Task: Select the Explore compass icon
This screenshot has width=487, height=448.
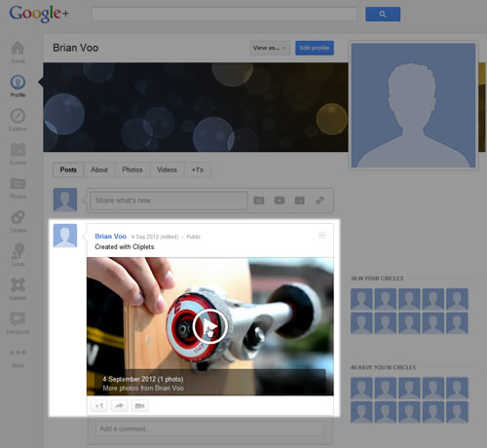Action: pos(18,116)
